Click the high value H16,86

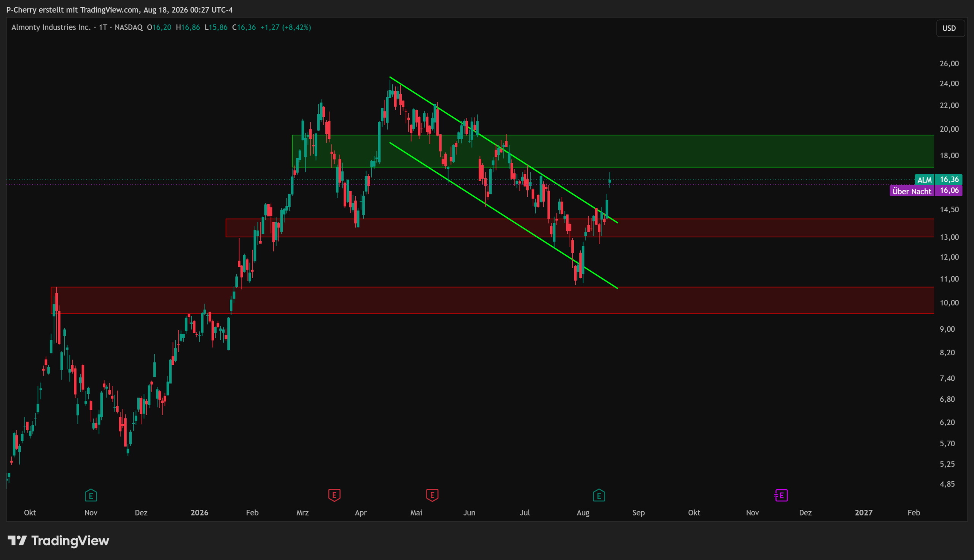(x=188, y=27)
